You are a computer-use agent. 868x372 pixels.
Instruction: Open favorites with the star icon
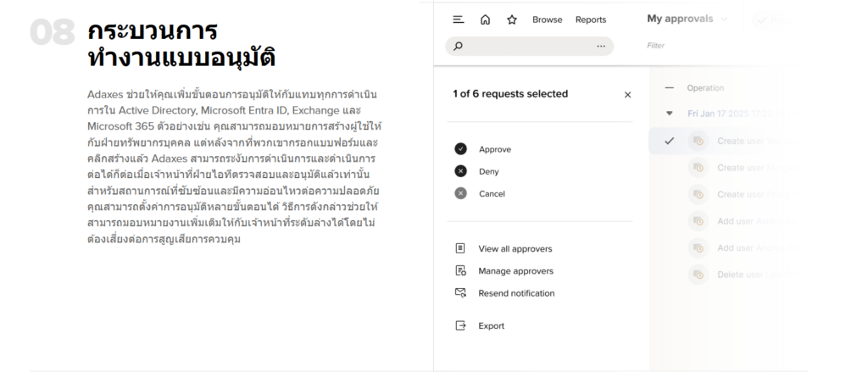click(x=511, y=19)
